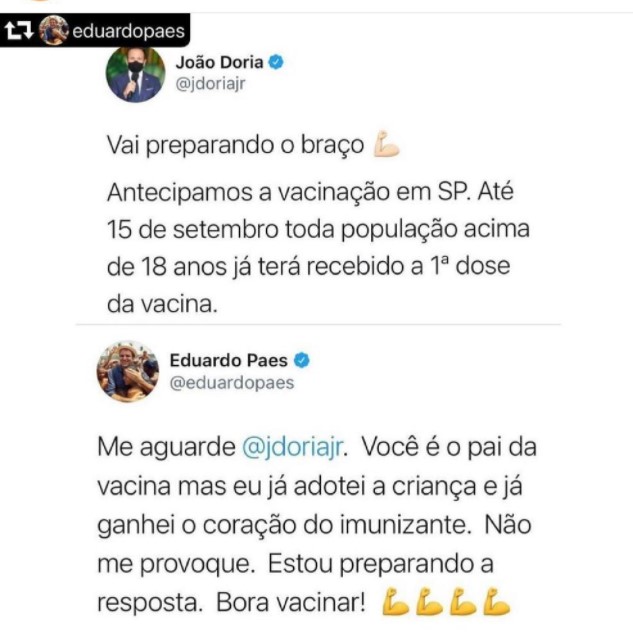Click the João Doria display name

[219, 63]
